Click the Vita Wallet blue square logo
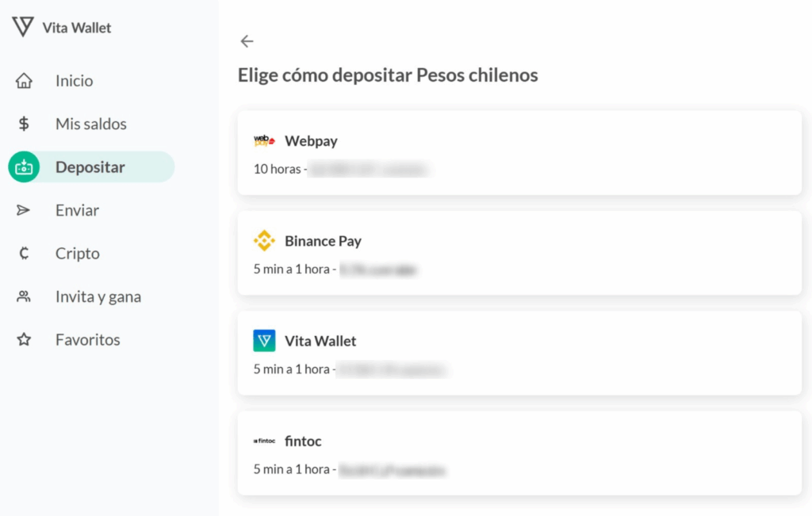The image size is (812, 516). coord(264,341)
